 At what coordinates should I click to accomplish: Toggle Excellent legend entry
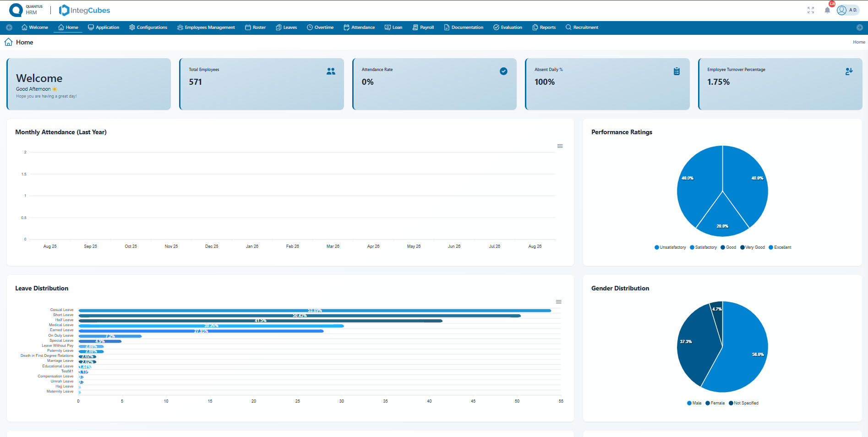pos(780,247)
